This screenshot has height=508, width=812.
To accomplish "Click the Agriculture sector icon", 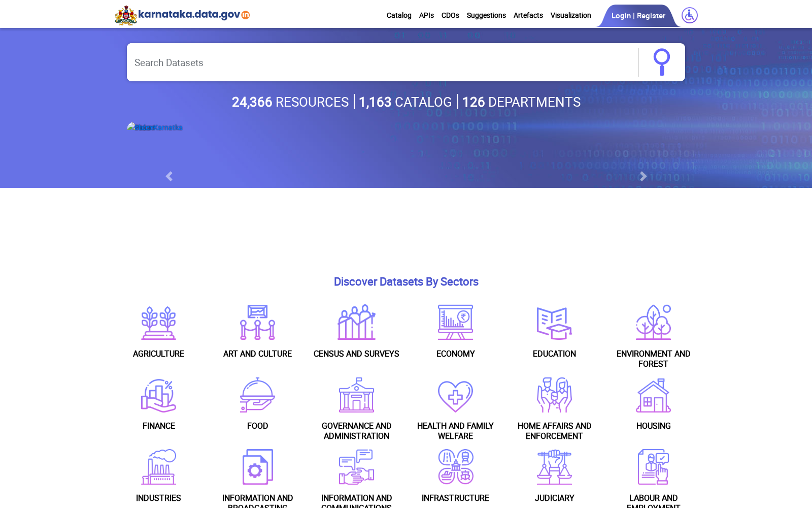I will pos(158,323).
